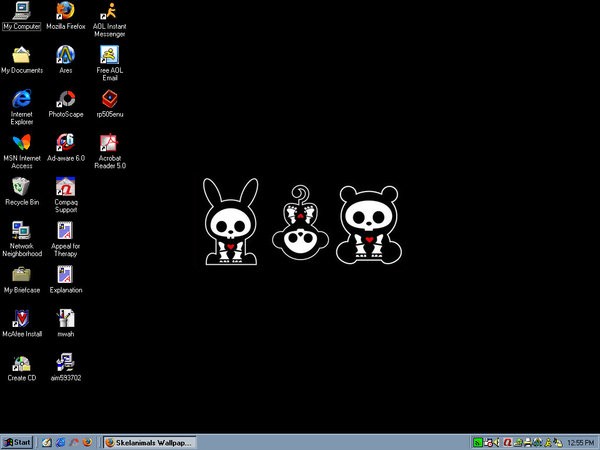Viewport: 600px width, 450px height.
Task: Select the Create CD shortcut
Action: point(21,367)
